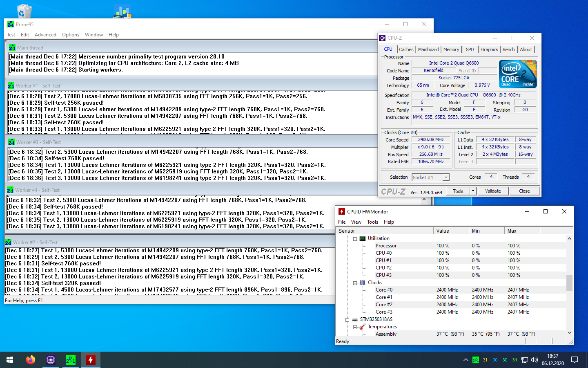The image size is (588, 368).
Task: Open the Help menu in HWMonitor
Action: point(389,222)
